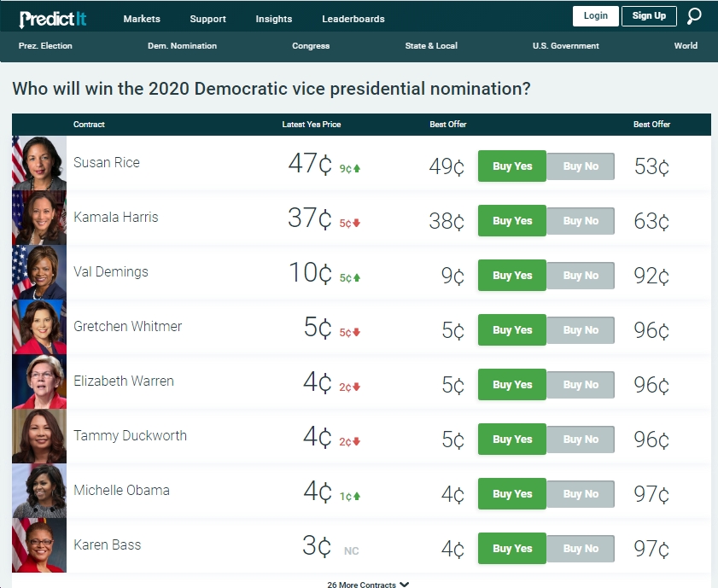The image size is (718, 588).
Task: Buy No on Michelle Obama
Action: [581, 494]
